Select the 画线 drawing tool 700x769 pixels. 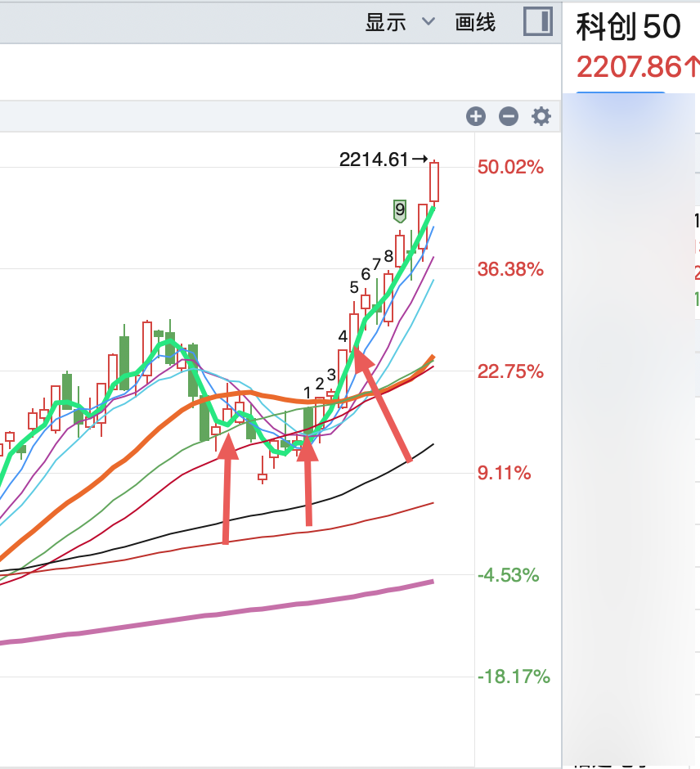475,22
